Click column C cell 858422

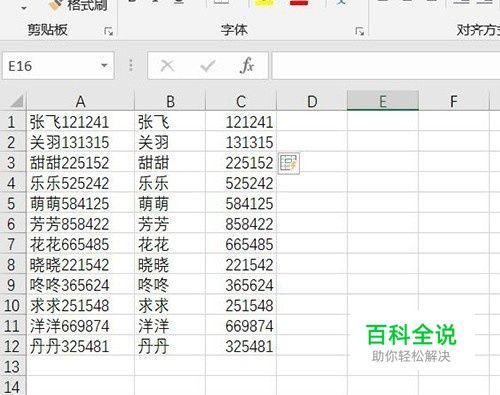241,224
